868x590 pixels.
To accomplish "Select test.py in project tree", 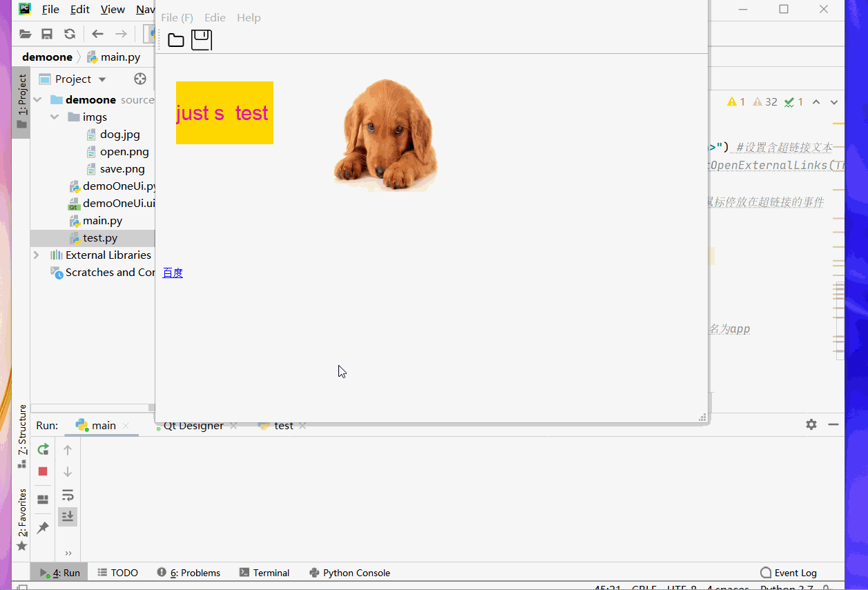I will pyautogui.click(x=93, y=238).
